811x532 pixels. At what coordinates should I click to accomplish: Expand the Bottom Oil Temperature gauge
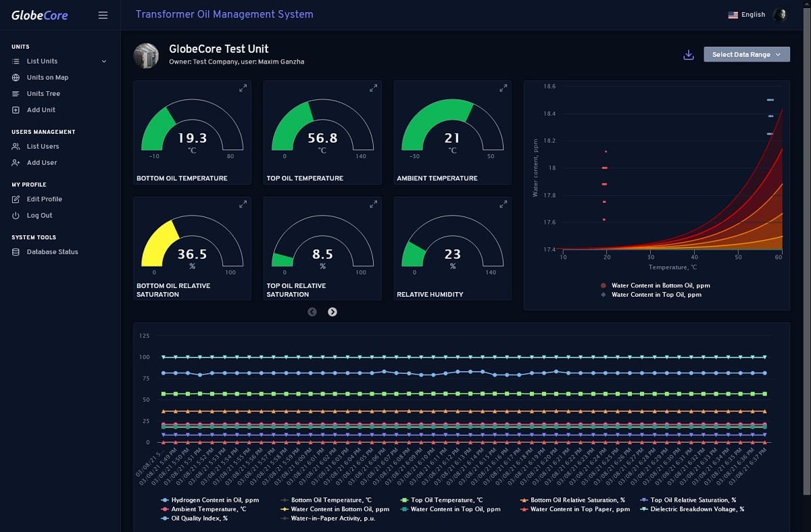243,89
